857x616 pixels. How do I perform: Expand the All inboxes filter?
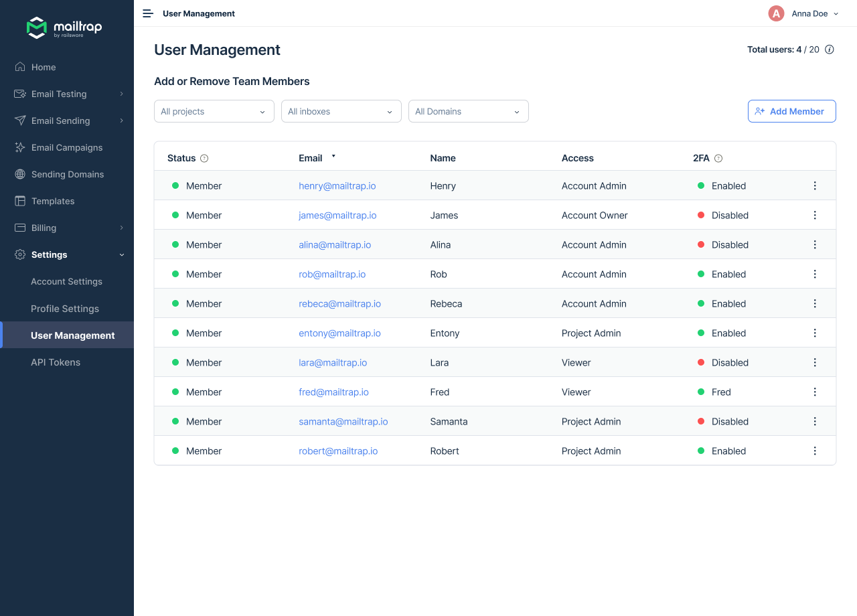click(341, 112)
